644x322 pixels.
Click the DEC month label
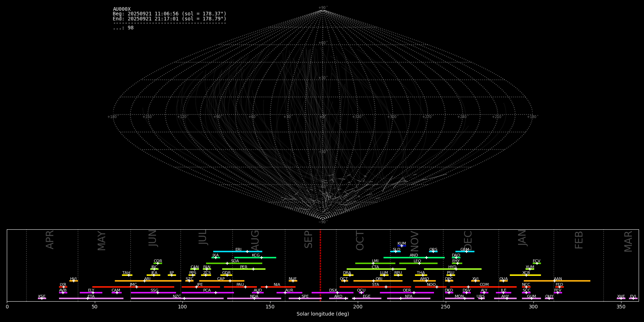coord(468,240)
